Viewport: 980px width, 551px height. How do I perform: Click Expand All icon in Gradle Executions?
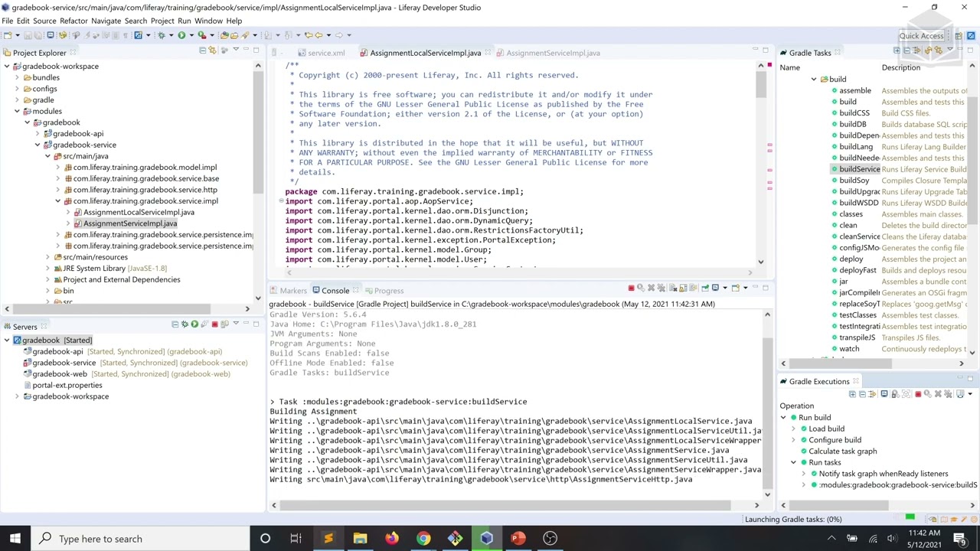[x=852, y=395]
